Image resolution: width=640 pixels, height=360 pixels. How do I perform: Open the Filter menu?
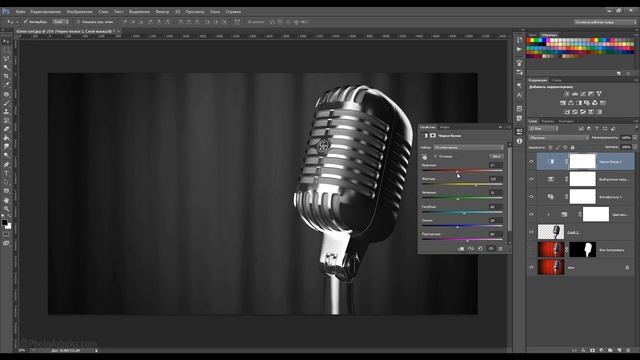click(162, 12)
